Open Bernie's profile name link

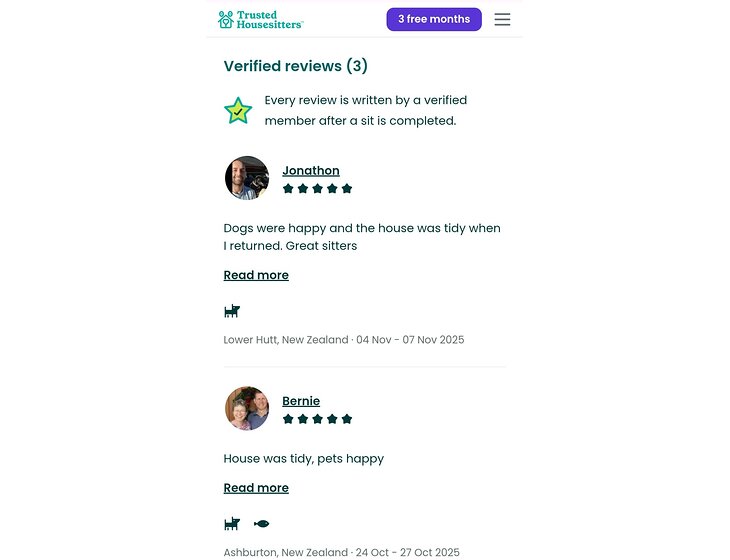click(x=301, y=401)
